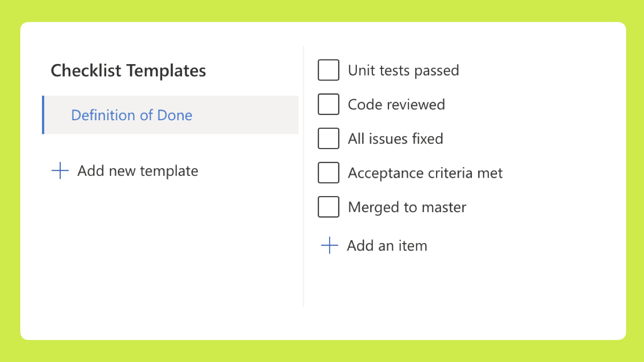644x362 pixels.
Task: Click the Add new template text
Action: tap(138, 171)
